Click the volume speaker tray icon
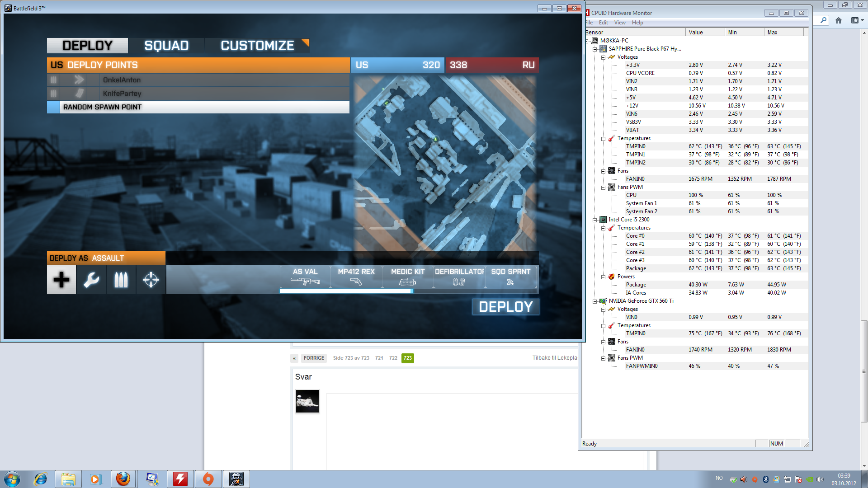The image size is (868, 488). pyautogui.click(x=820, y=479)
